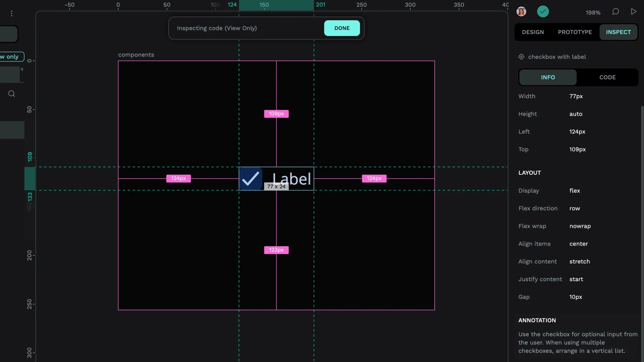This screenshot has height=362, width=644.
Task: Click the user avatar icon top-left
Action: 521,12
